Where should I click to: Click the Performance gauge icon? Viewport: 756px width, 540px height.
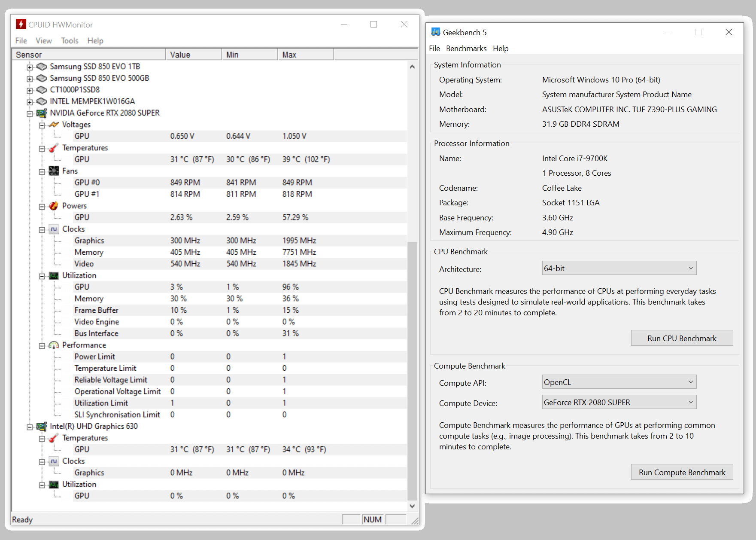[x=54, y=345]
